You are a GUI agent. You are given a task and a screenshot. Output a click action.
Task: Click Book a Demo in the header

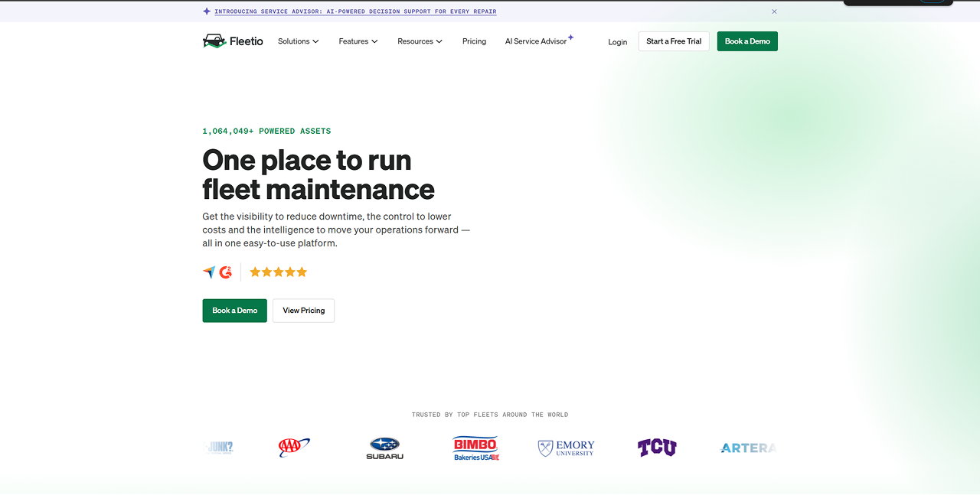[747, 41]
